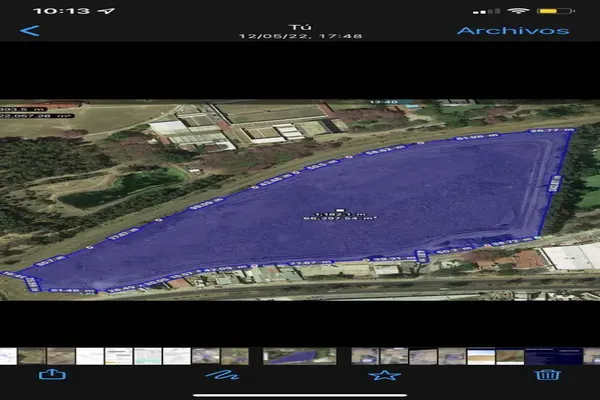The image size is (600, 400).
Task: Tap the Wi-Fi status icon
Action: click(x=518, y=11)
